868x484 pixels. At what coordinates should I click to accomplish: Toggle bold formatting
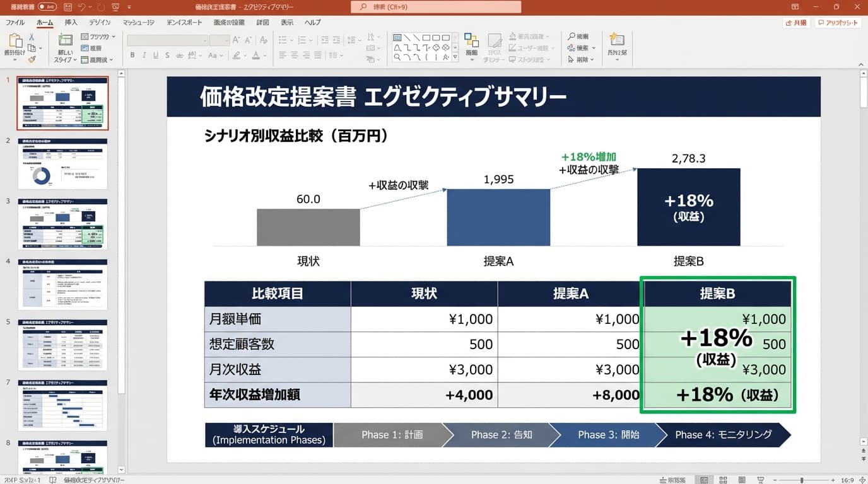133,55
